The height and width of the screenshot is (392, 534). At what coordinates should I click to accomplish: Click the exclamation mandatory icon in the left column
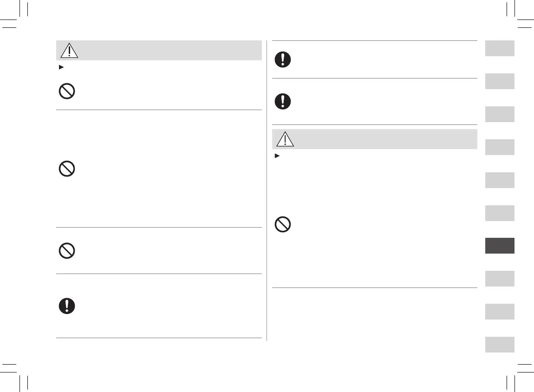point(67,306)
